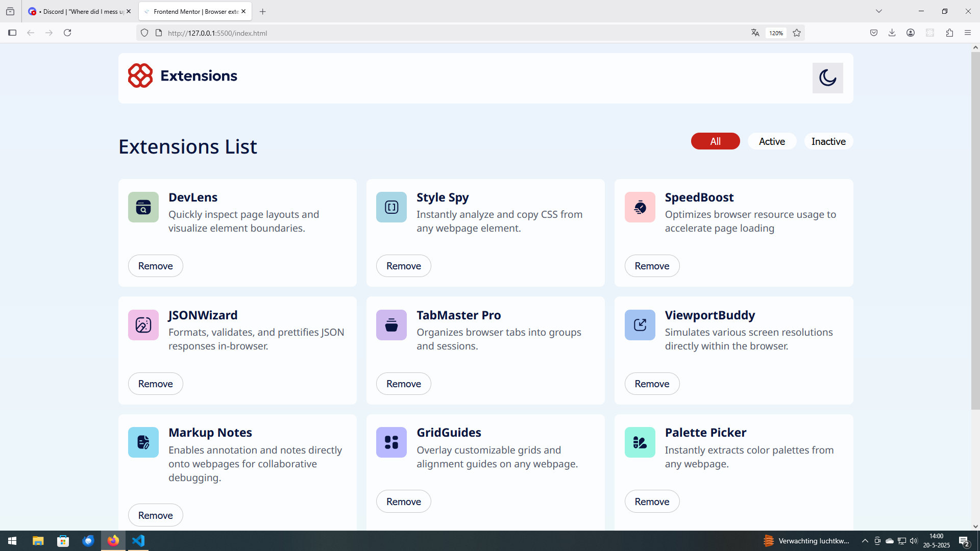Open Firefox application menu
The height and width of the screenshot is (551, 980).
tap(968, 33)
